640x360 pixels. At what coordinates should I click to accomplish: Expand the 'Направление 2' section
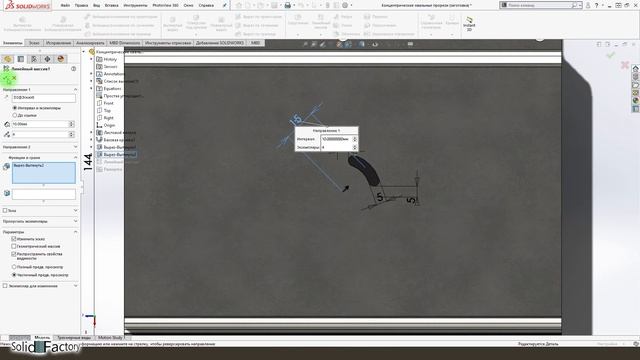click(x=75, y=147)
